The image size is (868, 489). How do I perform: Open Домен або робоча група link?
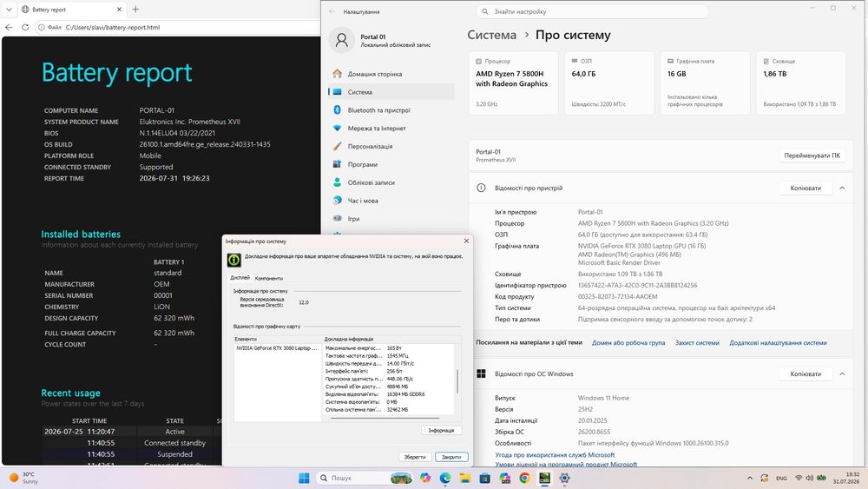point(628,343)
